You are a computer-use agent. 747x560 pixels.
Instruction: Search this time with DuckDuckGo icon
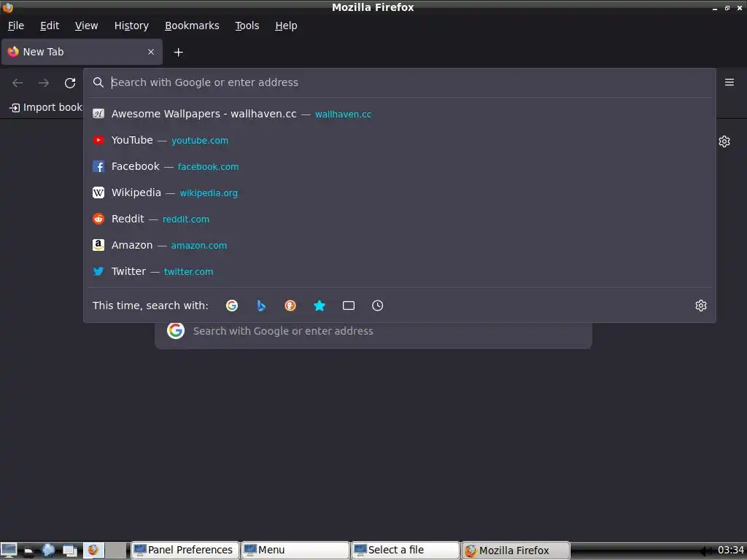point(290,306)
